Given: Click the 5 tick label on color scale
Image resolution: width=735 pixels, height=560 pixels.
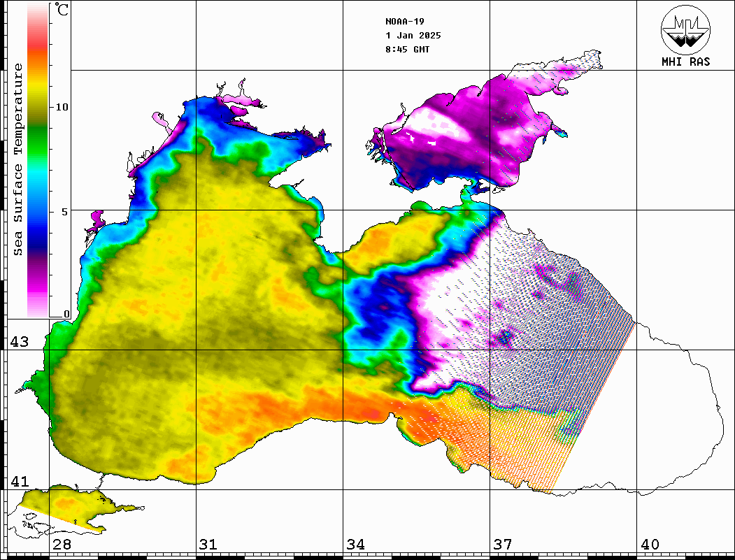Looking at the screenshot, I should click(65, 212).
